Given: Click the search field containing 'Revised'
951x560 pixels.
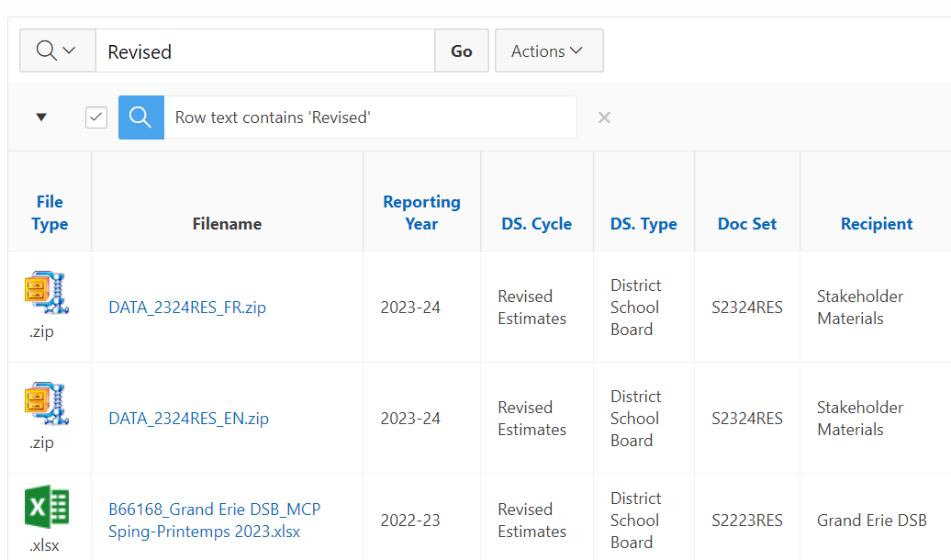Looking at the screenshot, I should click(x=264, y=51).
